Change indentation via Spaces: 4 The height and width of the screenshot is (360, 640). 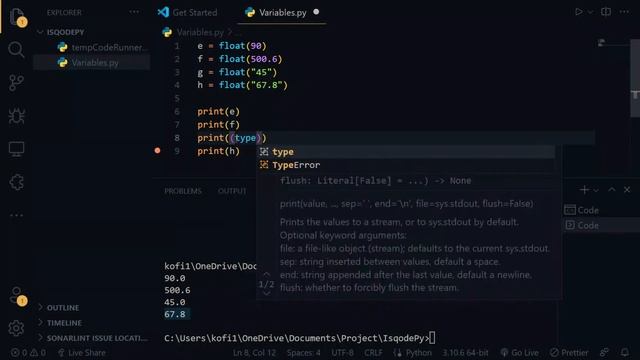304,353
